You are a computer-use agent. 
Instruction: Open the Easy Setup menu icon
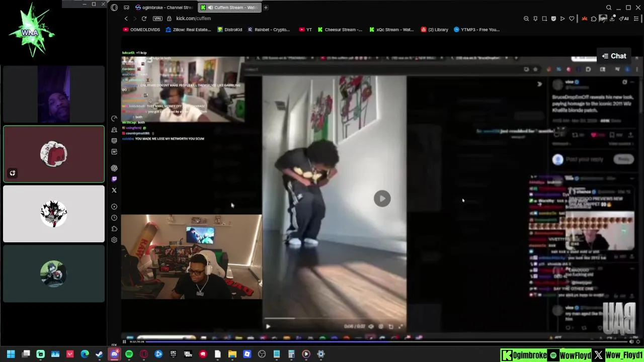pyautogui.click(x=636, y=19)
